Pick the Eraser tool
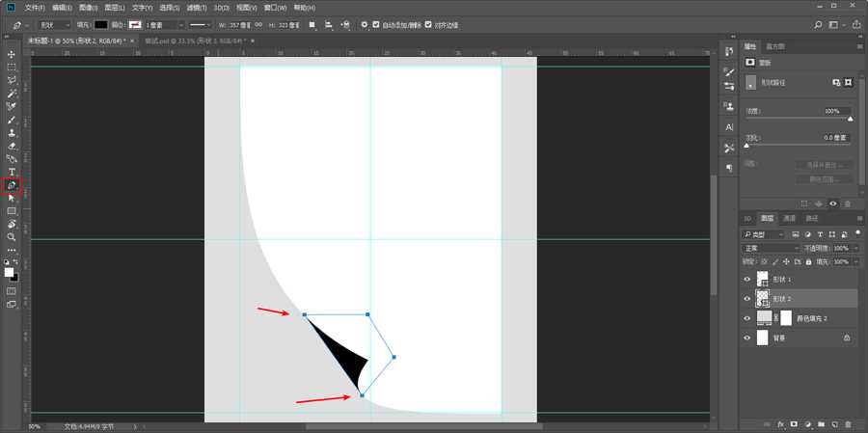Viewport: 868px width, 433px height. (12, 146)
